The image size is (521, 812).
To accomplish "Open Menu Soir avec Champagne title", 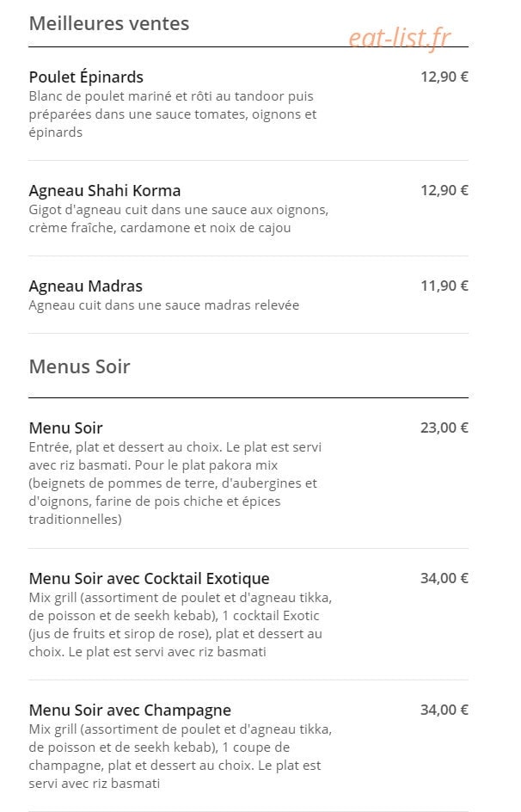I will click(130, 710).
